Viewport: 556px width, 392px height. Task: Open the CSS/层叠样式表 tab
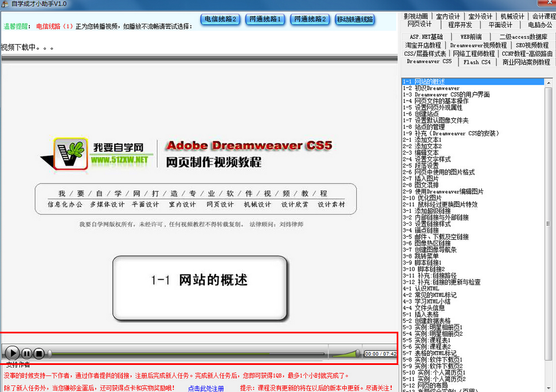click(x=425, y=54)
